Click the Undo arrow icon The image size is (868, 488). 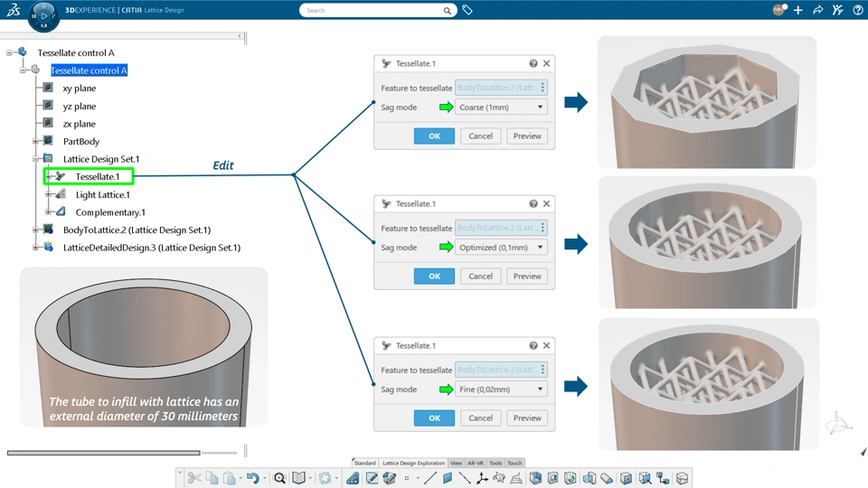253,478
